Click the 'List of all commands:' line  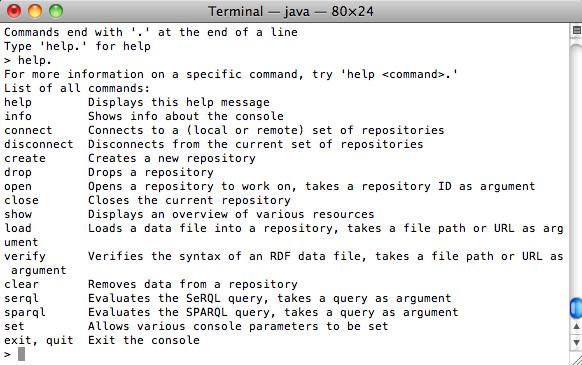[77, 88]
